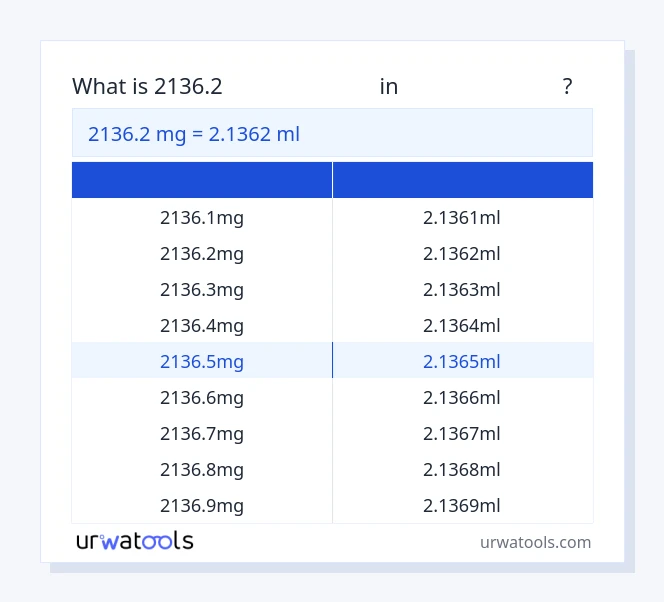Image resolution: width=664 pixels, height=602 pixels.
Task: Click the 2.1366ml cell
Action: pos(462,398)
